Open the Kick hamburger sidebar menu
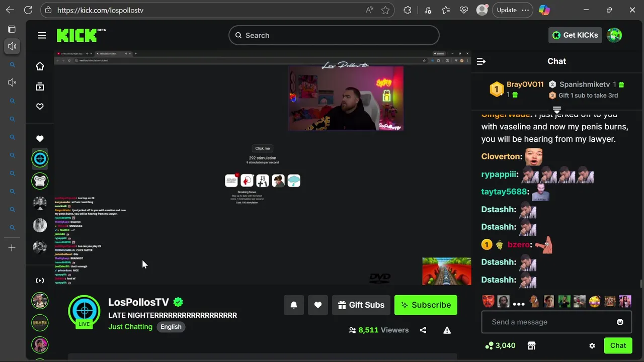Screen dimensions: 644x362 42,35
